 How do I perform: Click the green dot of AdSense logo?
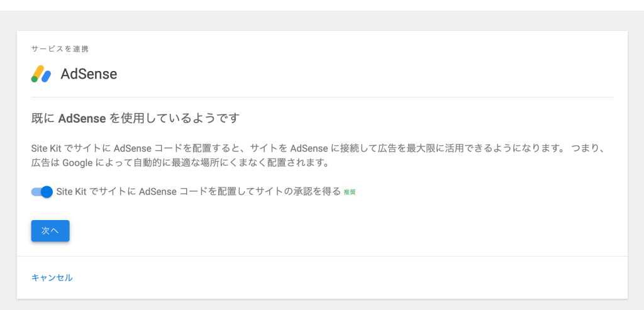35,79
